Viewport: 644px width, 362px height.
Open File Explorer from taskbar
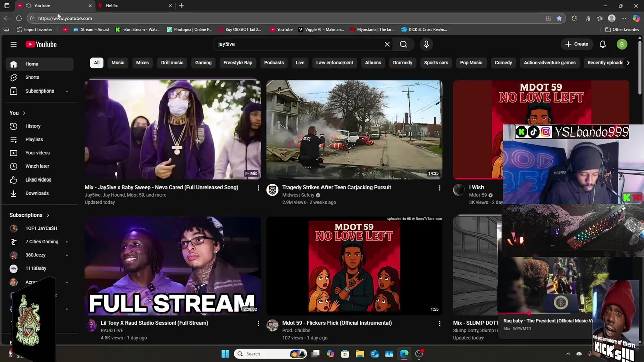(360, 354)
